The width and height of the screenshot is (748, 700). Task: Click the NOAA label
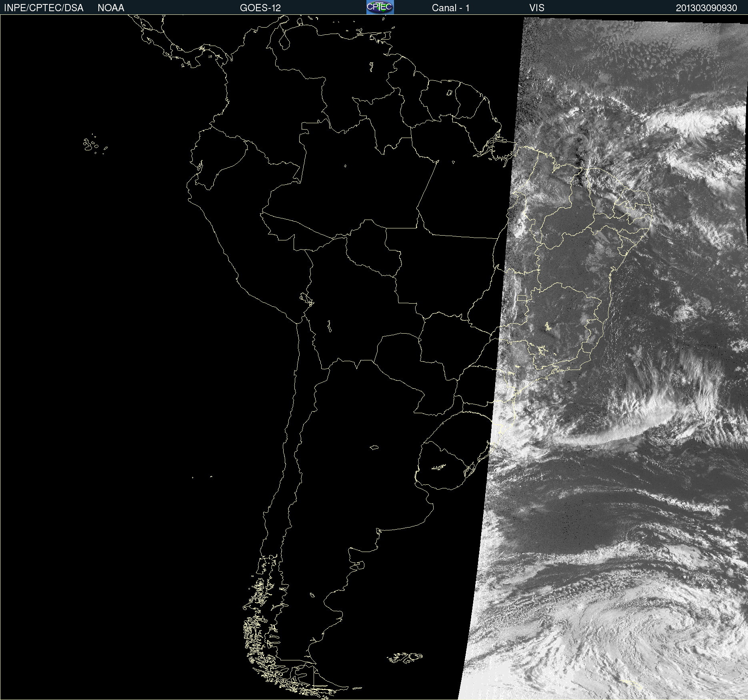click(111, 8)
